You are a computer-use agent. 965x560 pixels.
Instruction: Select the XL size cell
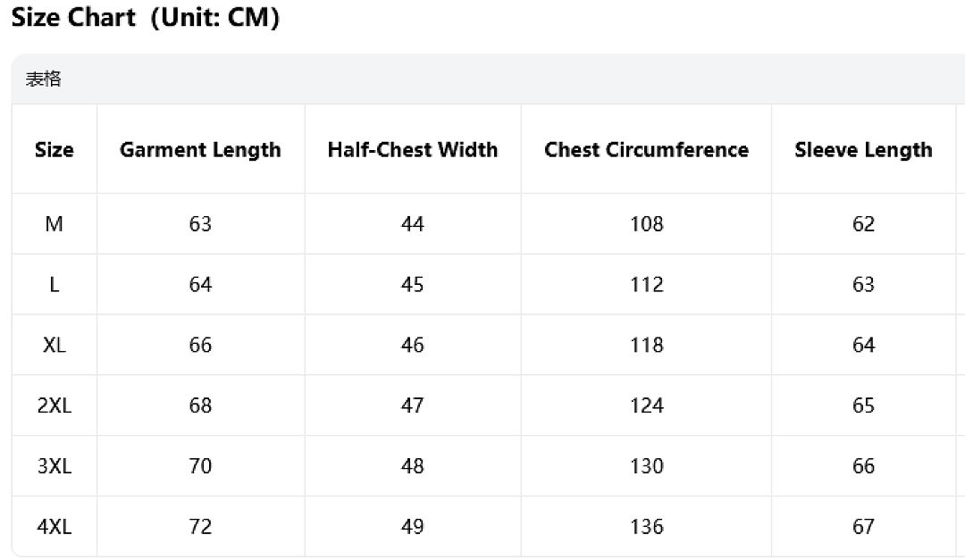[x=55, y=345]
